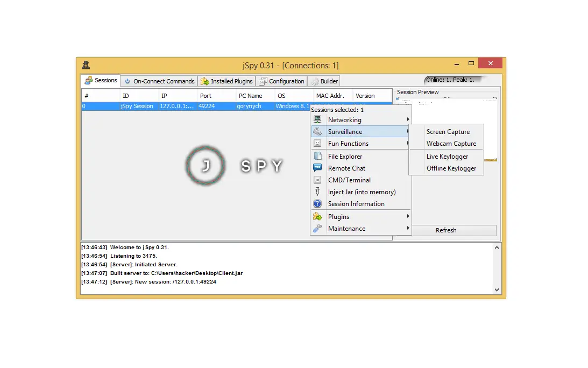
Task: Expand the Fun Functions submenu
Action: [348, 143]
